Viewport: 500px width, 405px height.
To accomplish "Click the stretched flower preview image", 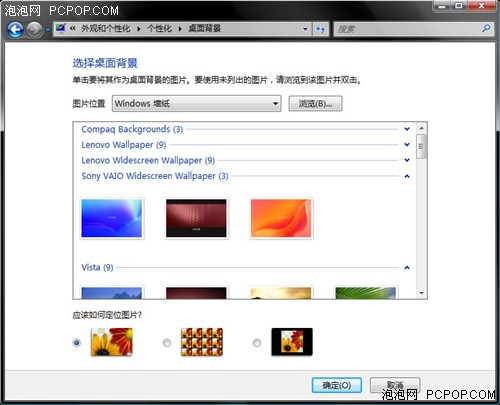I will [x=112, y=342].
